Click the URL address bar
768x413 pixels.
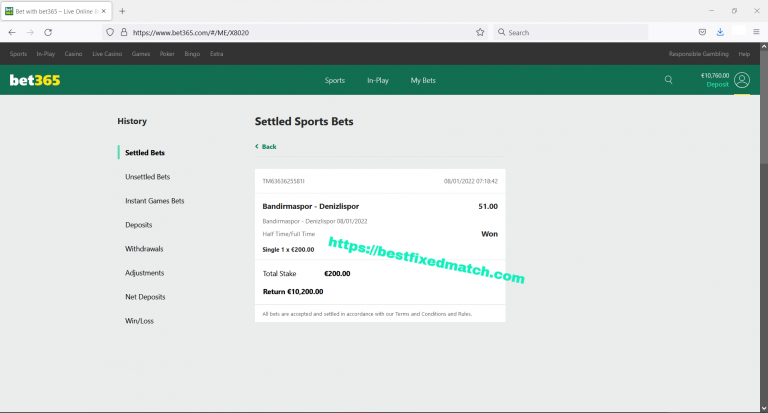coord(300,32)
